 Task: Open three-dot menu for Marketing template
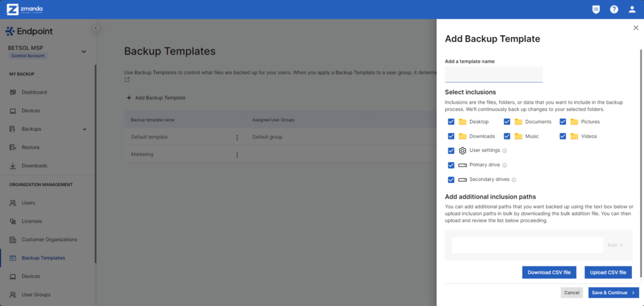(x=237, y=155)
